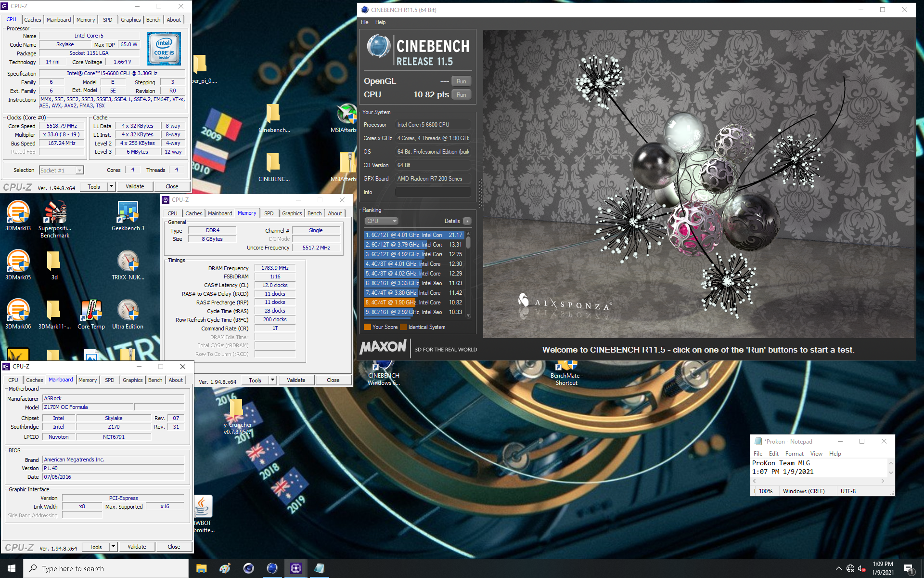This screenshot has height=578, width=924.
Task: Click the Notepad horizontal scrollbar
Action: (819, 481)
